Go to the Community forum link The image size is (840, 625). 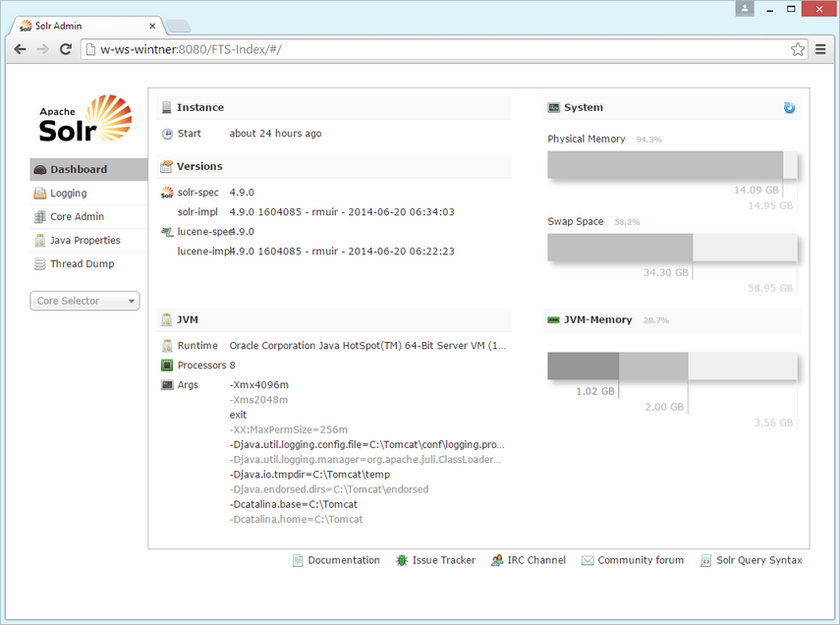(640, 561)
